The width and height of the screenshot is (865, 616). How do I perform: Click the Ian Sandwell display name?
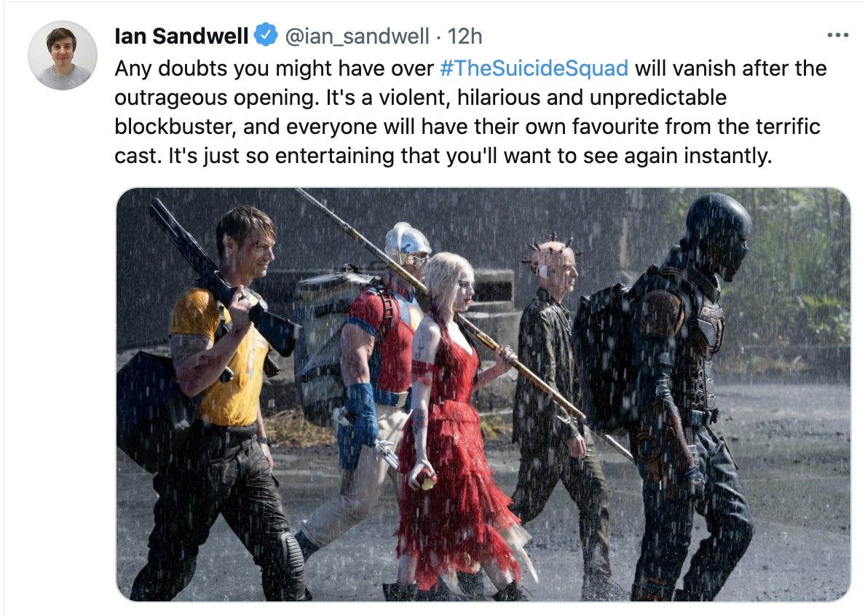pyautogui.click(x=181, y=36)
